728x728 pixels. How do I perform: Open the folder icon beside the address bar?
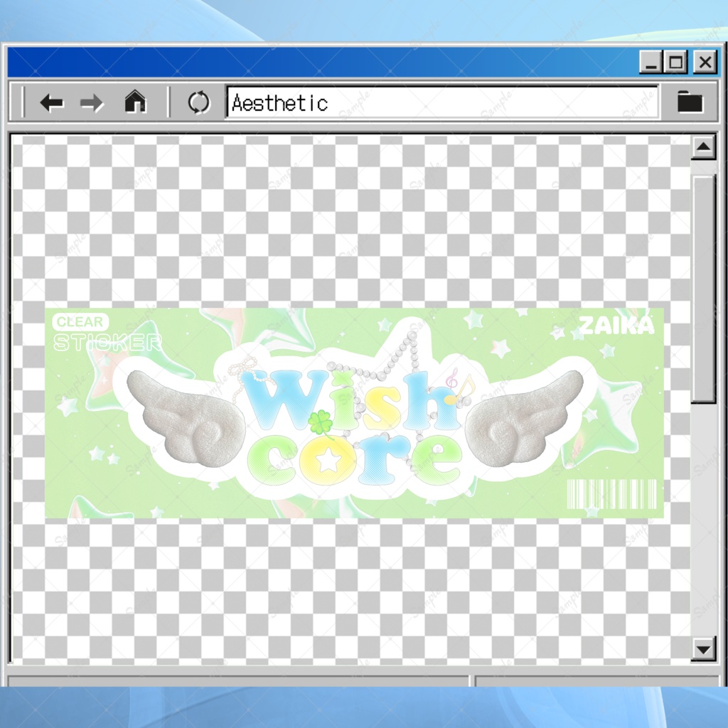[691, 103]
